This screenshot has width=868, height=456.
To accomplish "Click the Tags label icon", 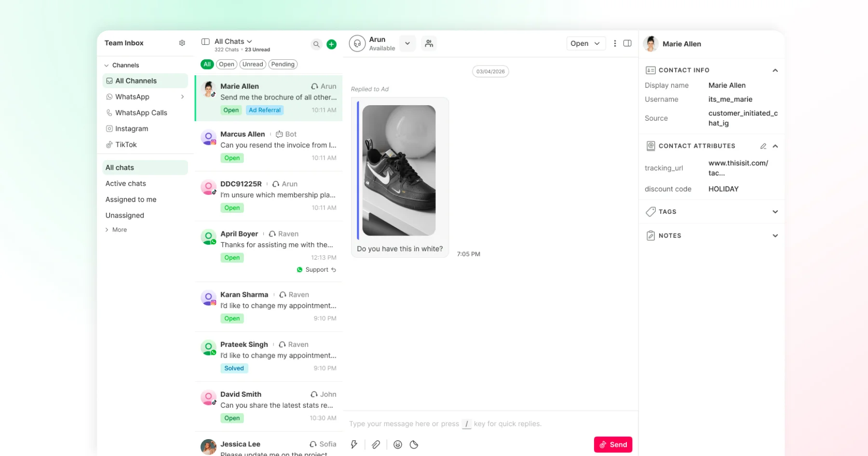I will pos(651,212).
